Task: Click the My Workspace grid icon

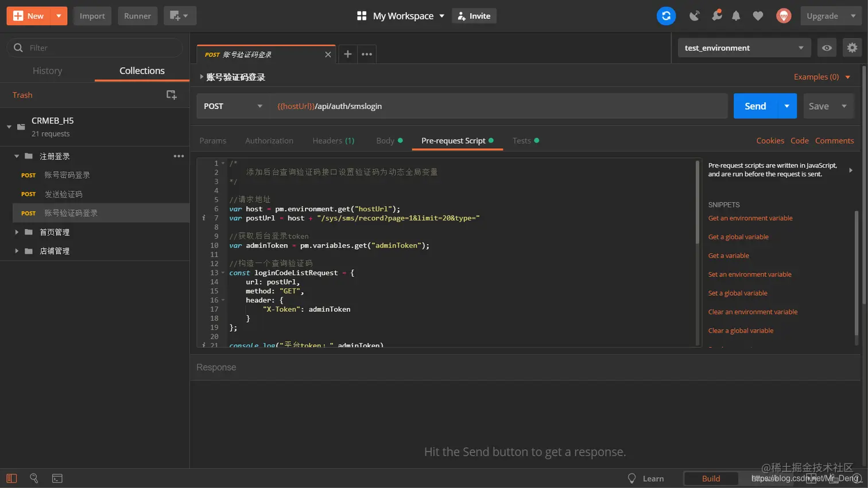Action: [362, 16]
